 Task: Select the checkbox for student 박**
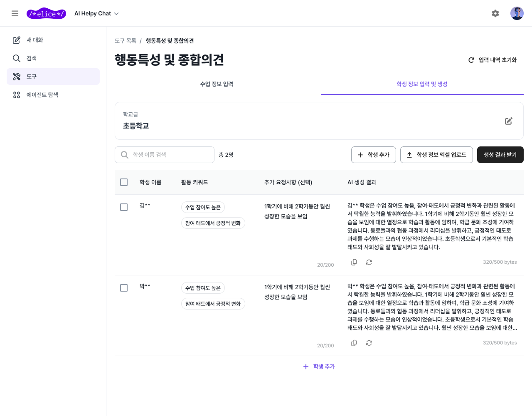tap(123, 287)
